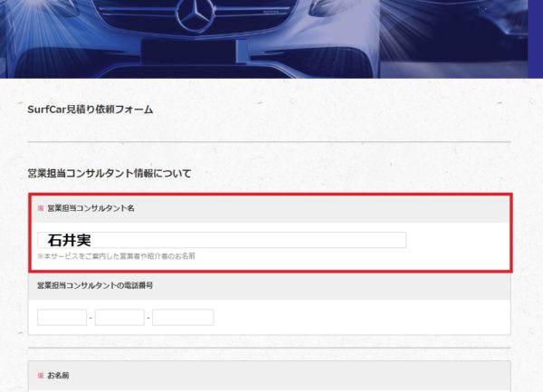Click the 営業担当コンサルタント名 label
Image resolution: width=543 pixels, height=392 pixels.
[x=90, y=208]
